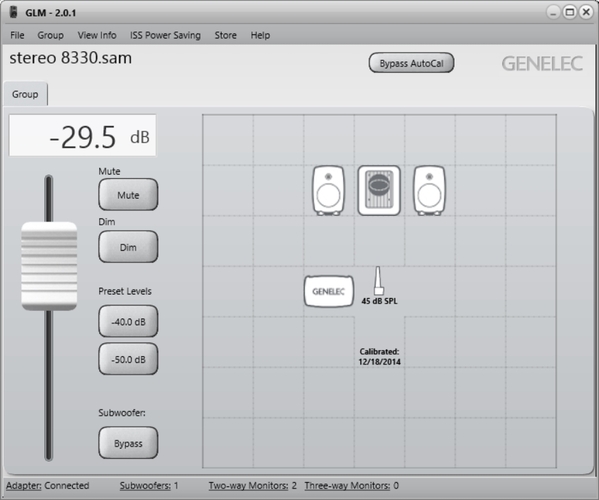Select the subwoofer icon in the grid
The width and height of the screenshot is (599, 500).
coord(379,191)
